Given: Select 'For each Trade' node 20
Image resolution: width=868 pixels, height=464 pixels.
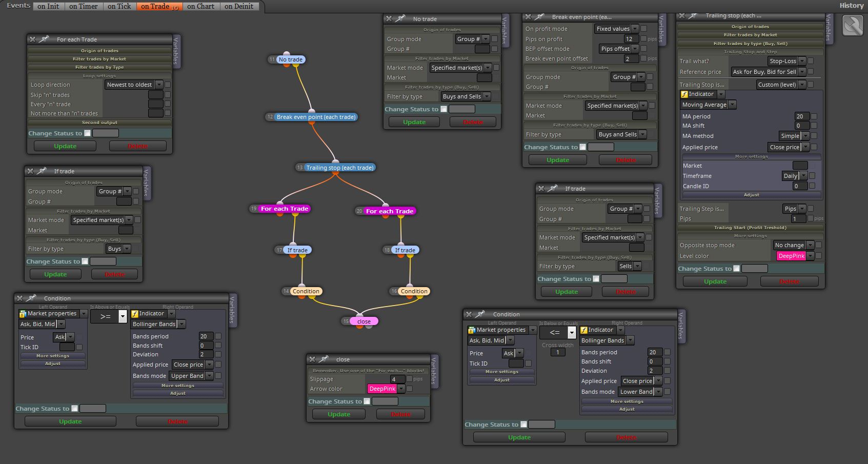Looking at the screenshot, I should [390, 211].
